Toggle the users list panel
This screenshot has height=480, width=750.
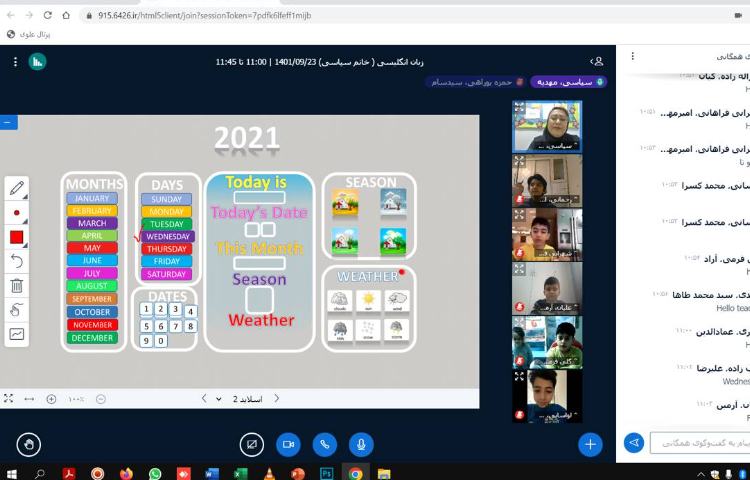click(596, 62)
